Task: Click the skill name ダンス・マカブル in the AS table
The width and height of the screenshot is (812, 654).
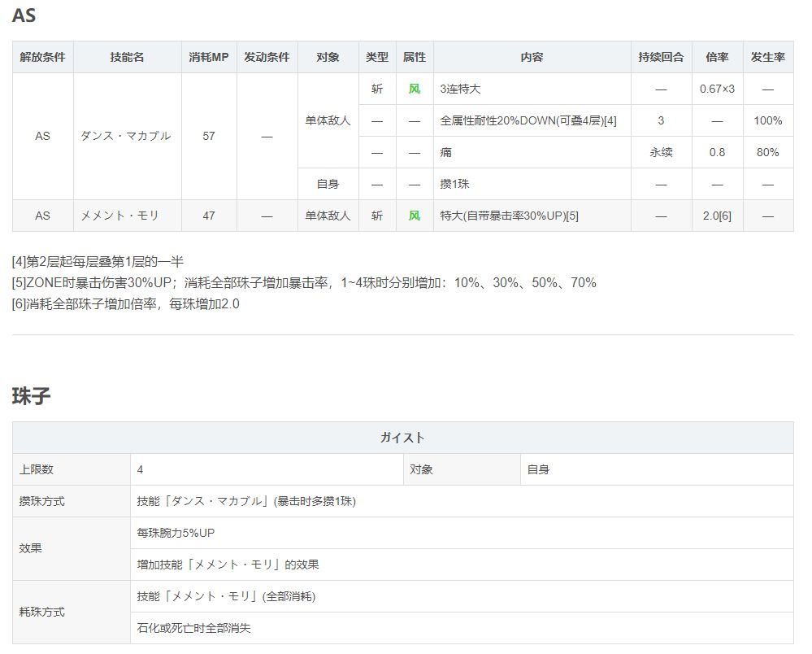Action: [x=126, y=136]
